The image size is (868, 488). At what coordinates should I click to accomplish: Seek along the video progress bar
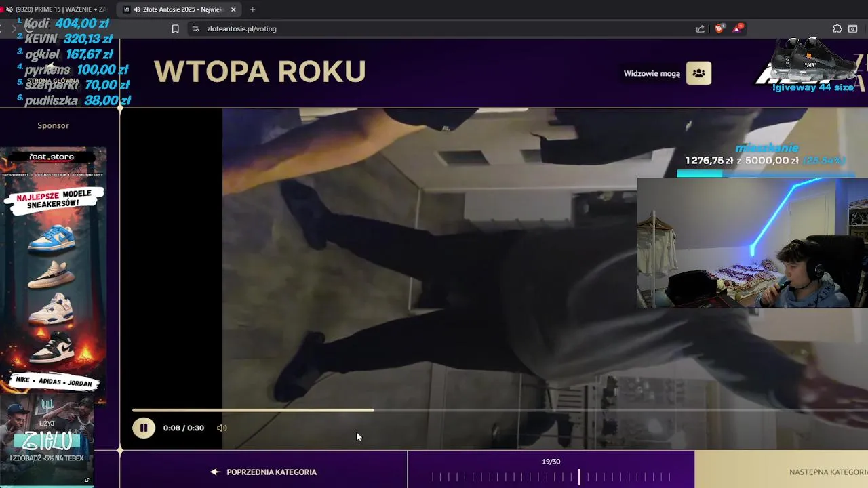[x=500, y=410]
